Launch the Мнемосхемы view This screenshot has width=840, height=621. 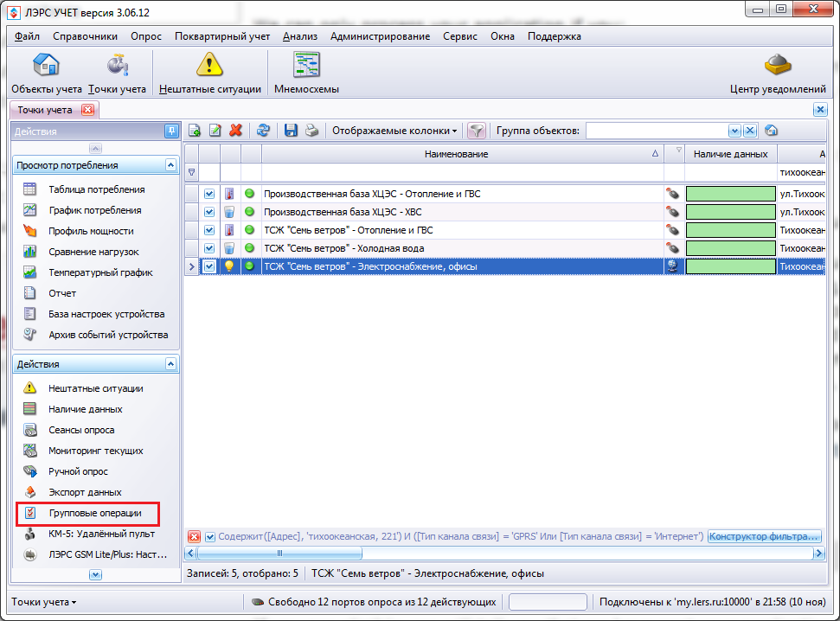click(x=306, y=74)
